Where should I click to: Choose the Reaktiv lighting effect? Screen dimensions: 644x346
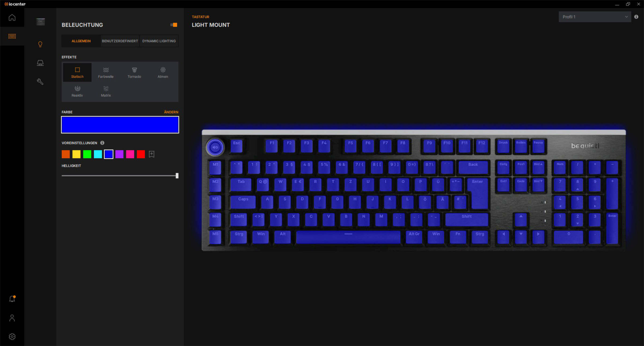click(x=77, y=91)
